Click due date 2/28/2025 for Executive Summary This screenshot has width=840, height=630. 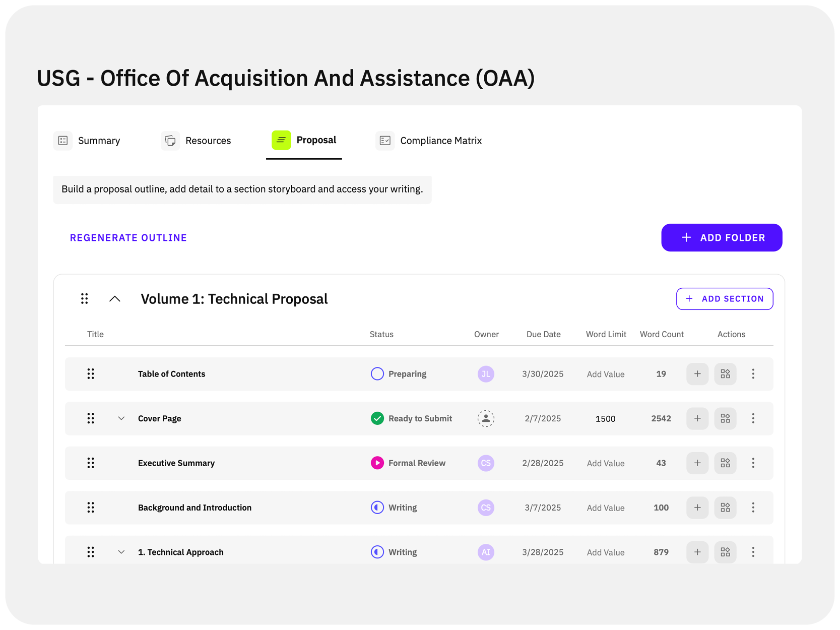coord(543,463)
